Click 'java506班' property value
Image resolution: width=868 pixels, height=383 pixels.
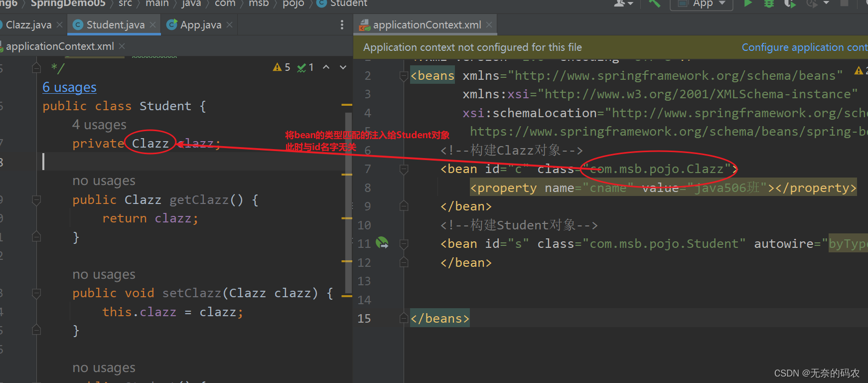(728, 188)
